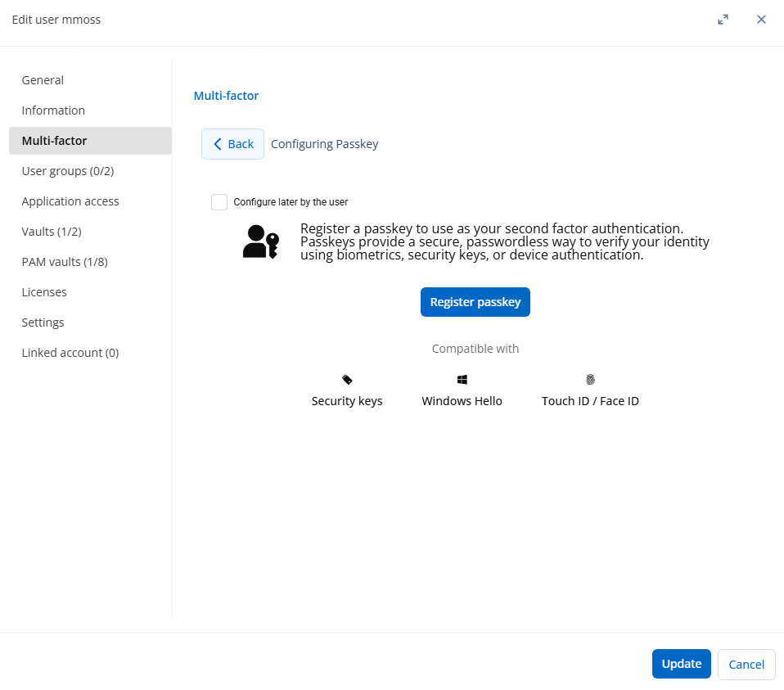Open User groups (0/2) section
Screen dimensions: 784x690
[x=68, y=171]
